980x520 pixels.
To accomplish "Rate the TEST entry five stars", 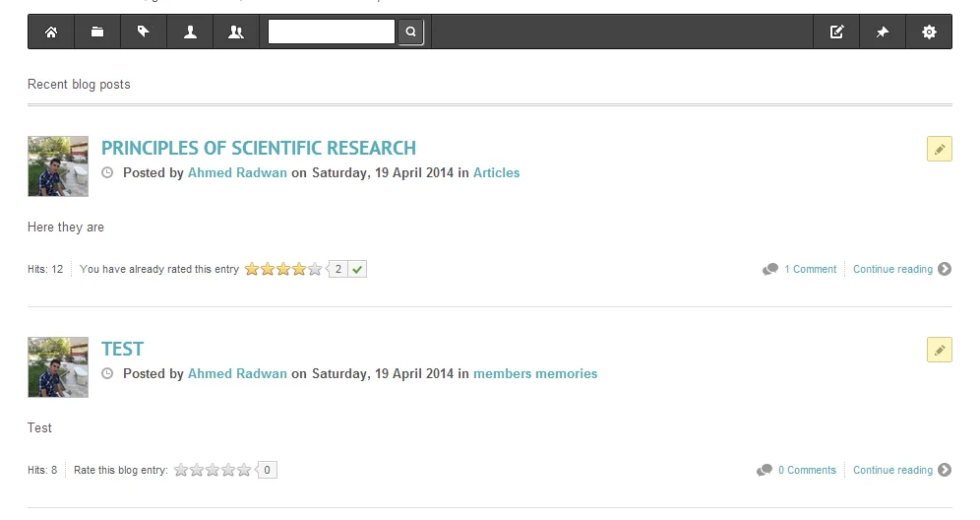I will click(244, 471).
